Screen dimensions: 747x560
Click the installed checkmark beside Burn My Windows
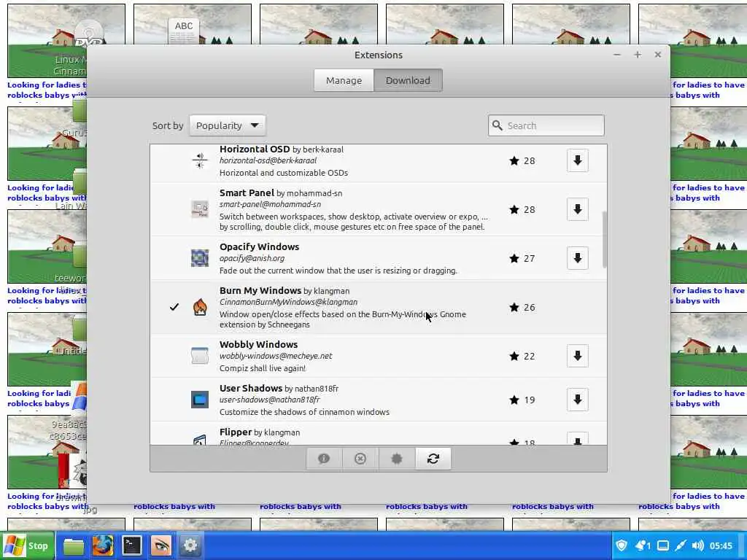point(174,307)
